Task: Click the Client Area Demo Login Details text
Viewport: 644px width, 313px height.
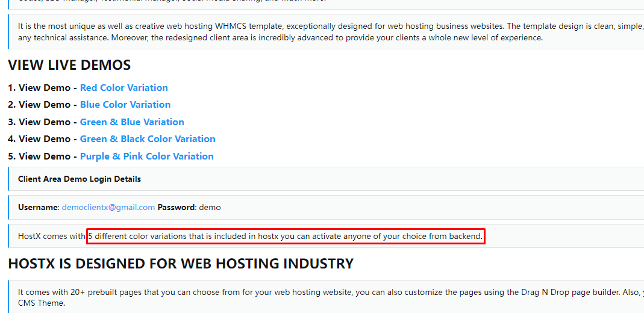Action: [x=80, y=179]
